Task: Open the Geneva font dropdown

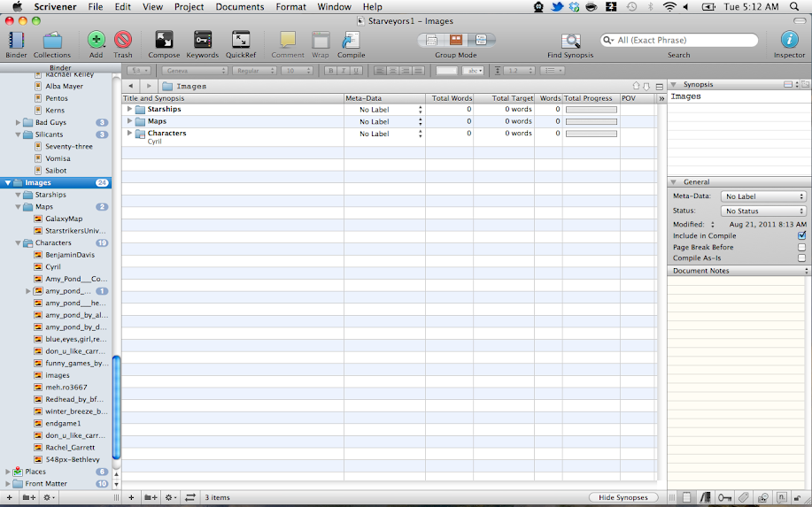Action: click(195, 71)
